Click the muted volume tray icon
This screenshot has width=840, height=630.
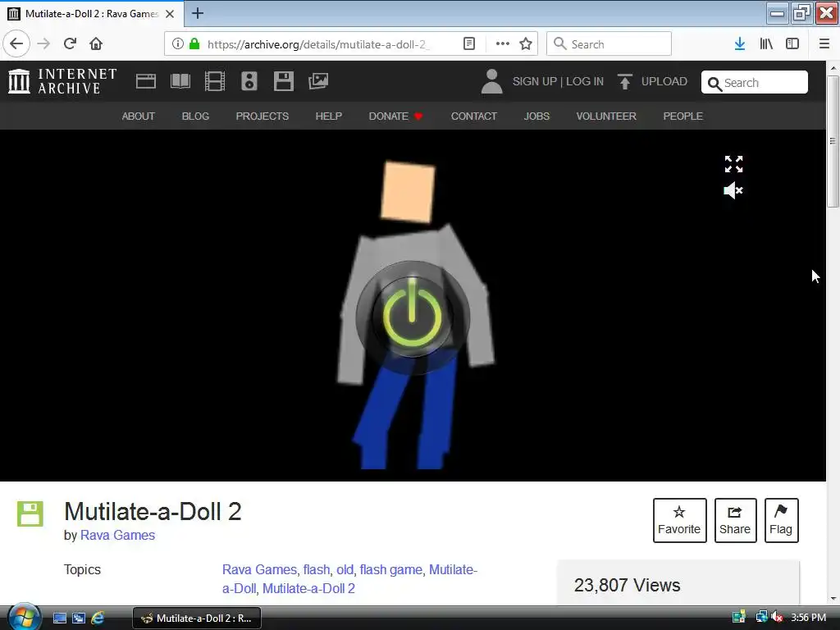(x=777, y=618)
